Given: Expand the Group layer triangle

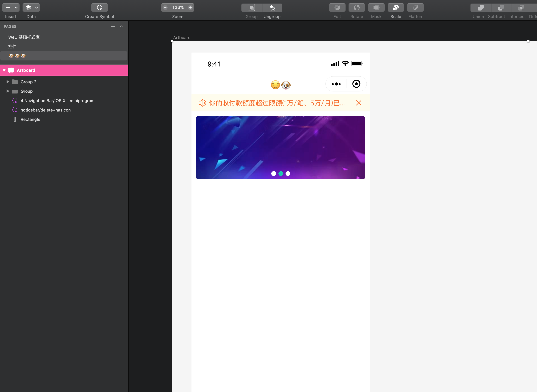Looking at the screenshot, I should [x=8, y=91].
